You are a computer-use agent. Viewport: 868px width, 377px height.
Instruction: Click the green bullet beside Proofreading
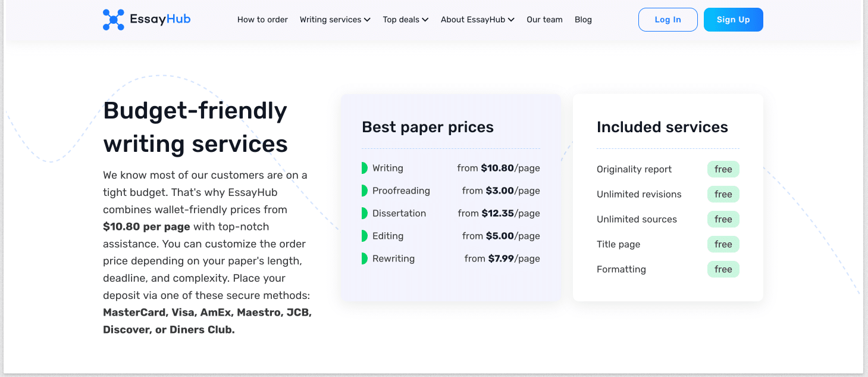click(x=364, y=191)
